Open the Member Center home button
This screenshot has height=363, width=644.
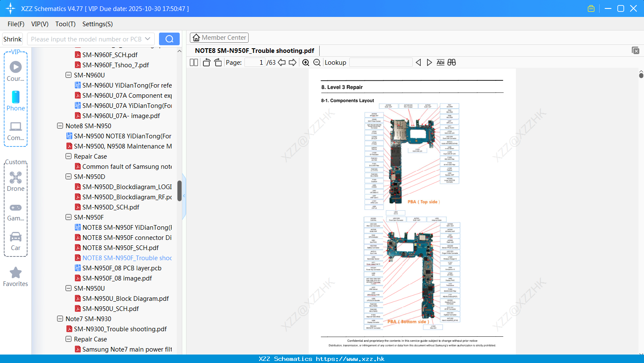[x=219, y=38]
